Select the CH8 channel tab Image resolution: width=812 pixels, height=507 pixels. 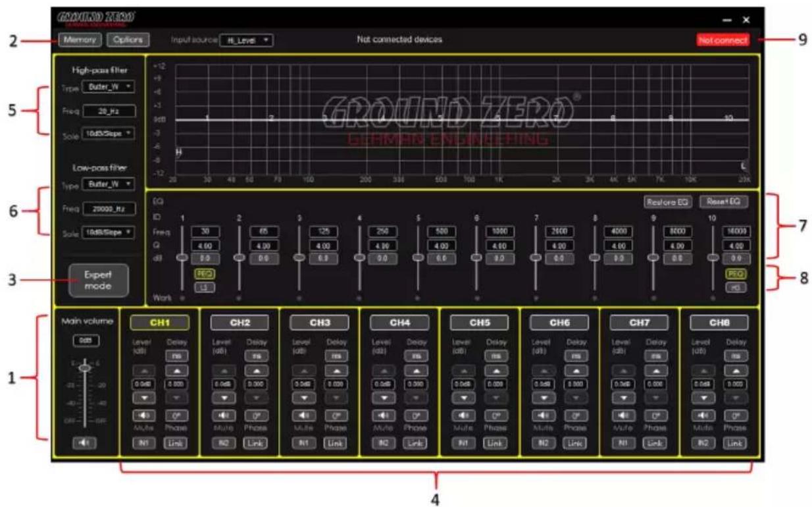(x=719, y=323)
